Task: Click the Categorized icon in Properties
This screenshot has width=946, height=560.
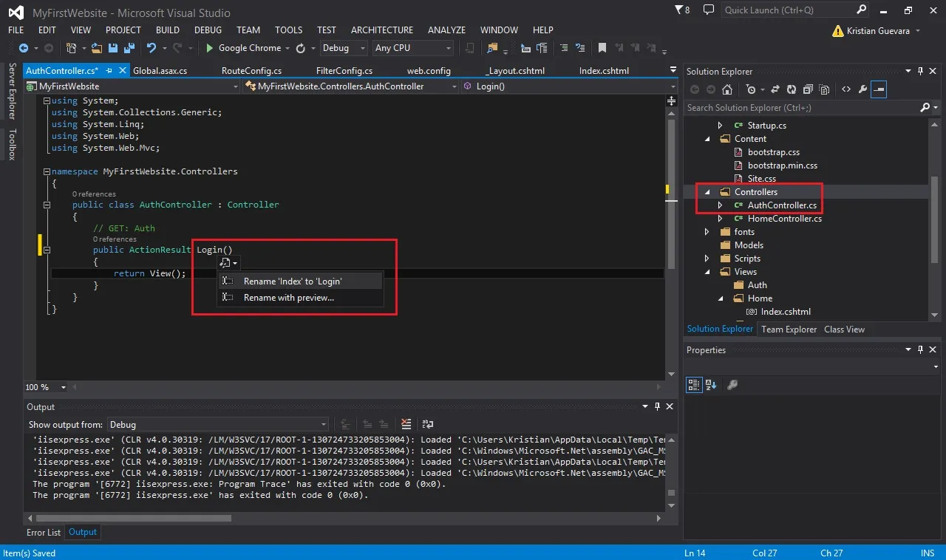Action: (694, 385)
